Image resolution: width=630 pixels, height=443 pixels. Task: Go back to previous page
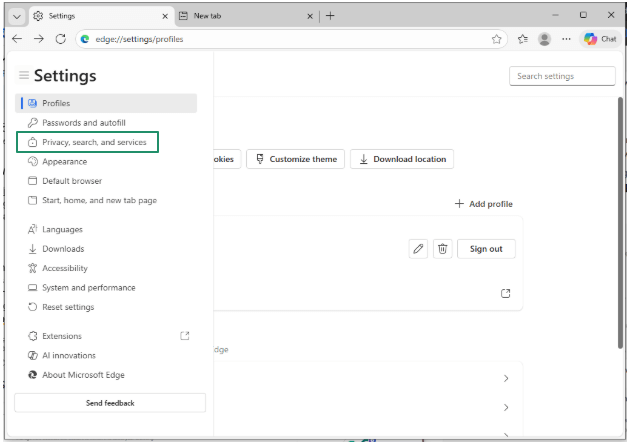pos(17,39)
